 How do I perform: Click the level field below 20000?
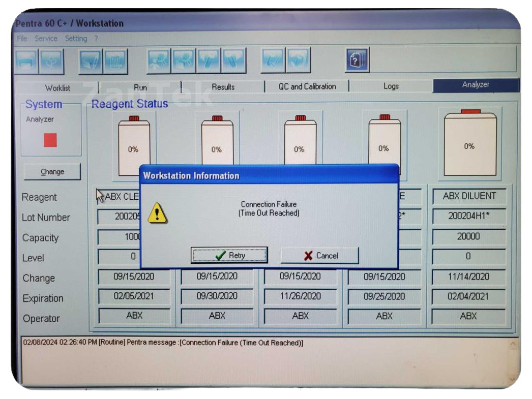[x=468, y=256]
